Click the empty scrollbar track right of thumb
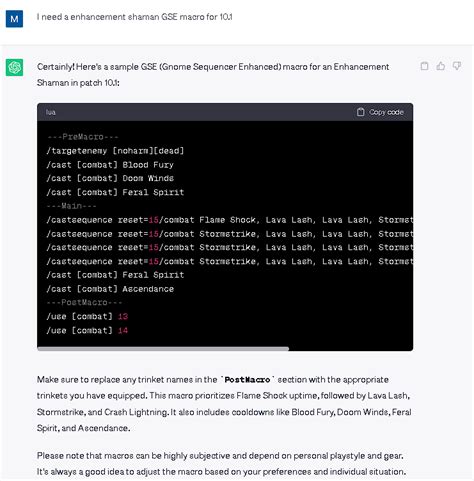474x481 pixels. (x=351, y=349)
